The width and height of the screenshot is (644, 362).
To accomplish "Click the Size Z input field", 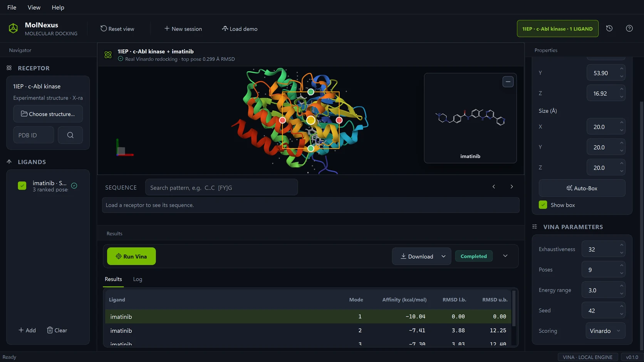I will click(606, 168).
